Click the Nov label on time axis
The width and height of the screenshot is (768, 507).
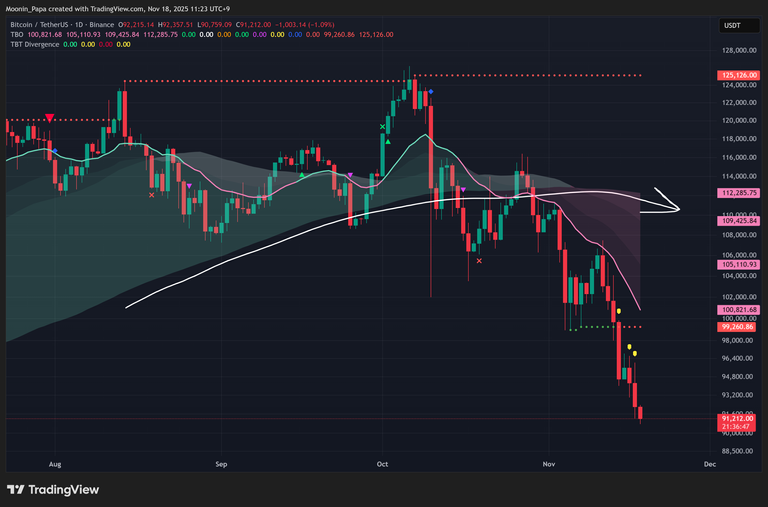click(x=547, y=464)
